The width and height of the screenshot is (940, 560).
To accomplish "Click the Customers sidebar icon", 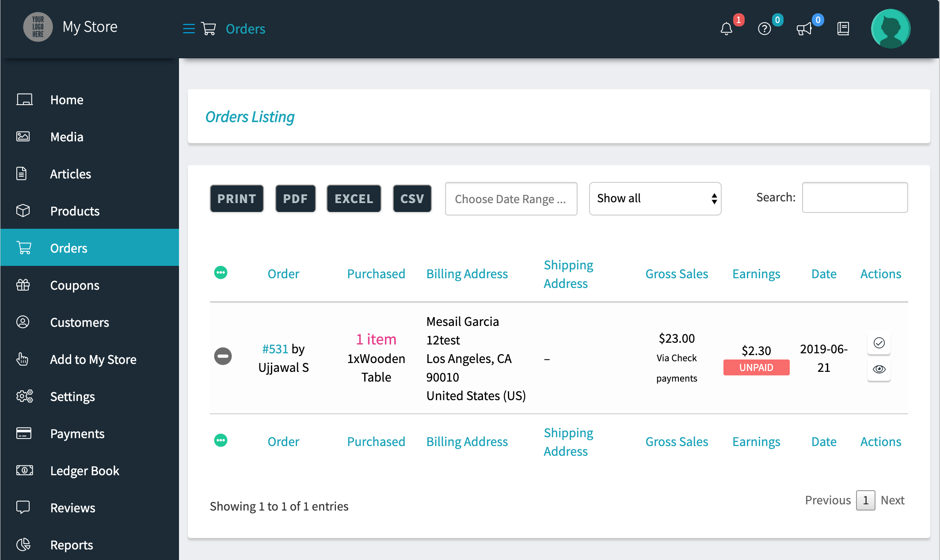I will click(23, 322).
